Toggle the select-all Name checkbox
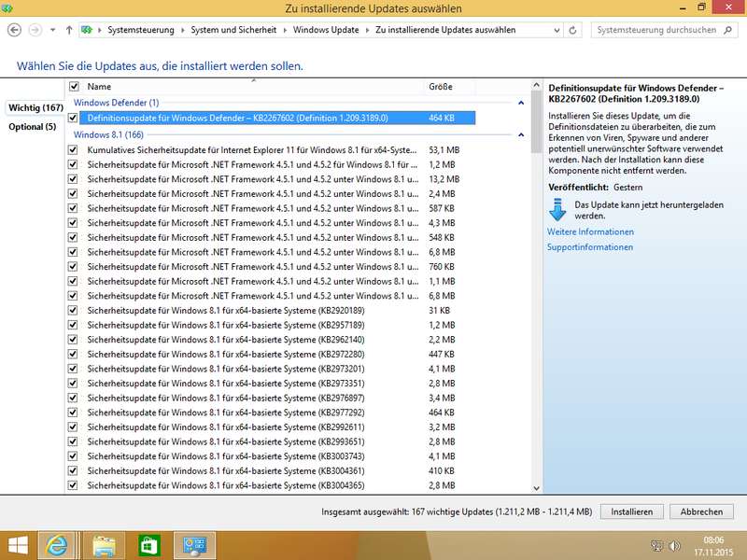747x560 pixels. (74, 86)
